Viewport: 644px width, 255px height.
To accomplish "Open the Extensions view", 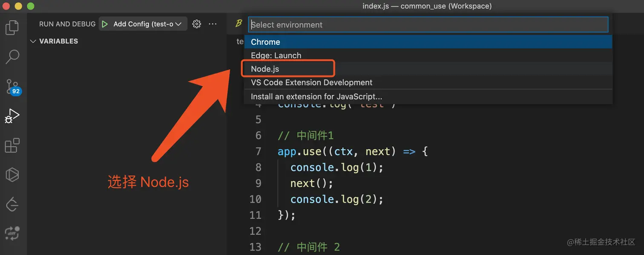I will 11,145.
